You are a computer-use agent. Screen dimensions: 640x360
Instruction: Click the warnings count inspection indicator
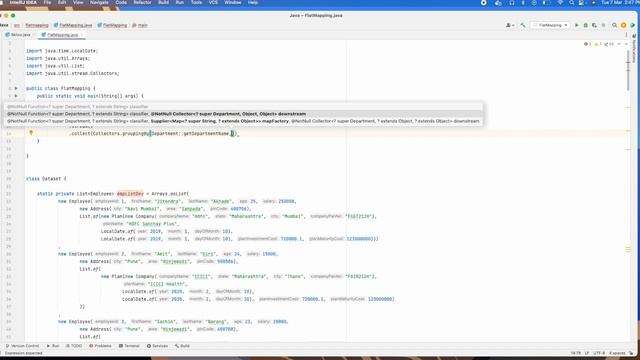[x=598, y=44]
